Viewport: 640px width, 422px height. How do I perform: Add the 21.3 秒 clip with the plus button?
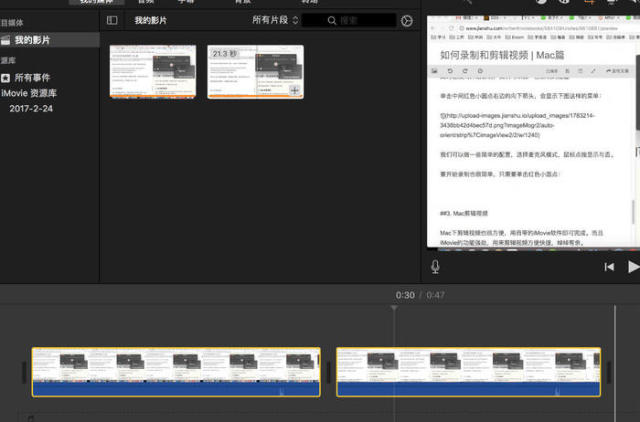(x=295, y=90)
